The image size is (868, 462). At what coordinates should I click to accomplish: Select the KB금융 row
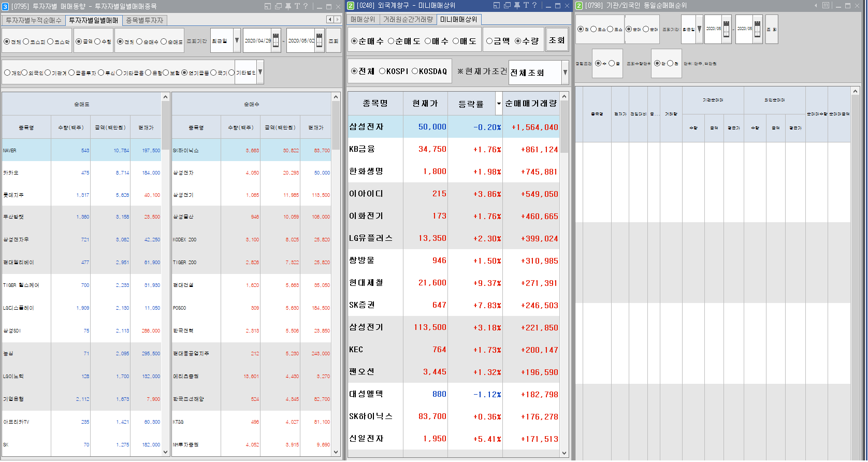tap(454, 149)
